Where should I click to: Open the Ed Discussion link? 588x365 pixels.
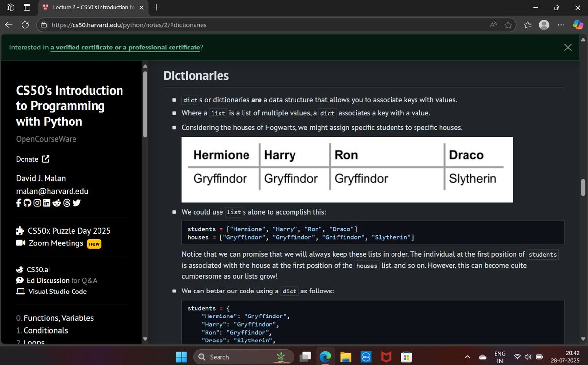click(x=49, y=280)
